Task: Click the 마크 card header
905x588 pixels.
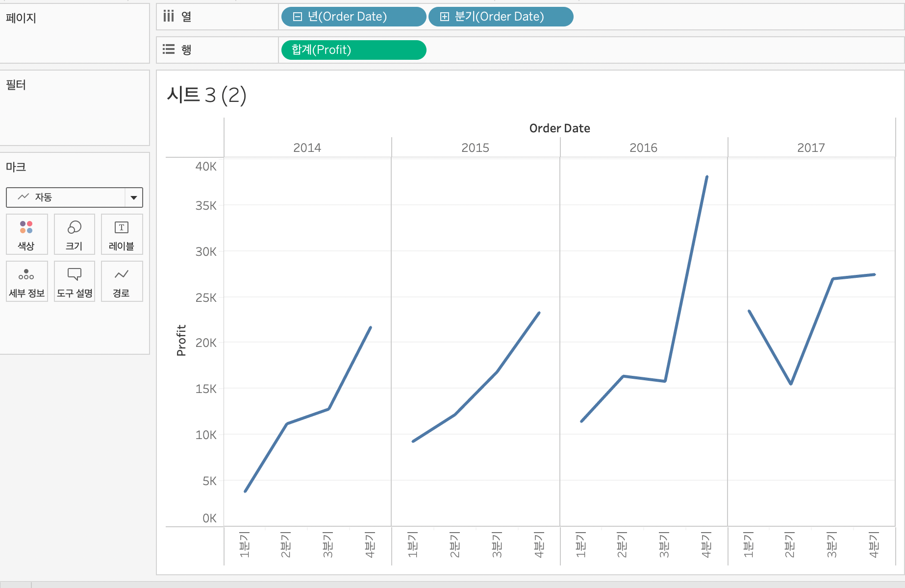Action: 16,167
